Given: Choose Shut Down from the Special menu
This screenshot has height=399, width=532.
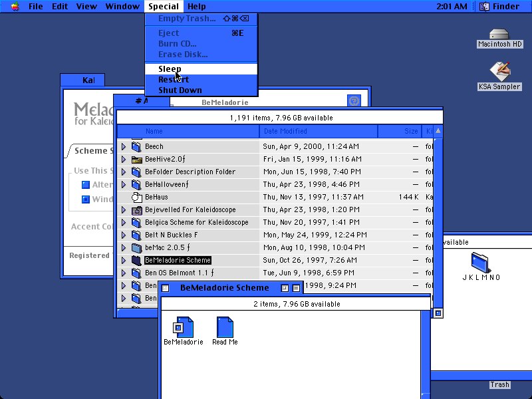Looking at the screenshot, I should tap(201, 90).
